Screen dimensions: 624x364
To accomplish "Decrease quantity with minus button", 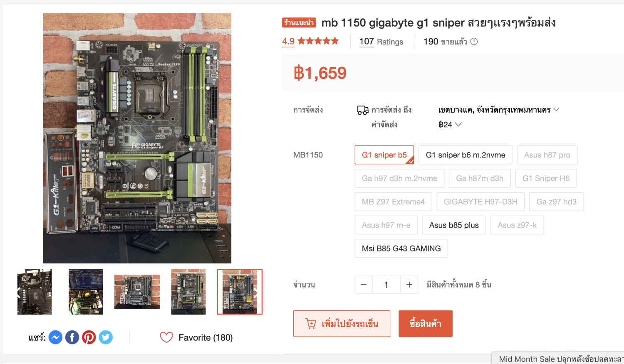I will (364, 285).
